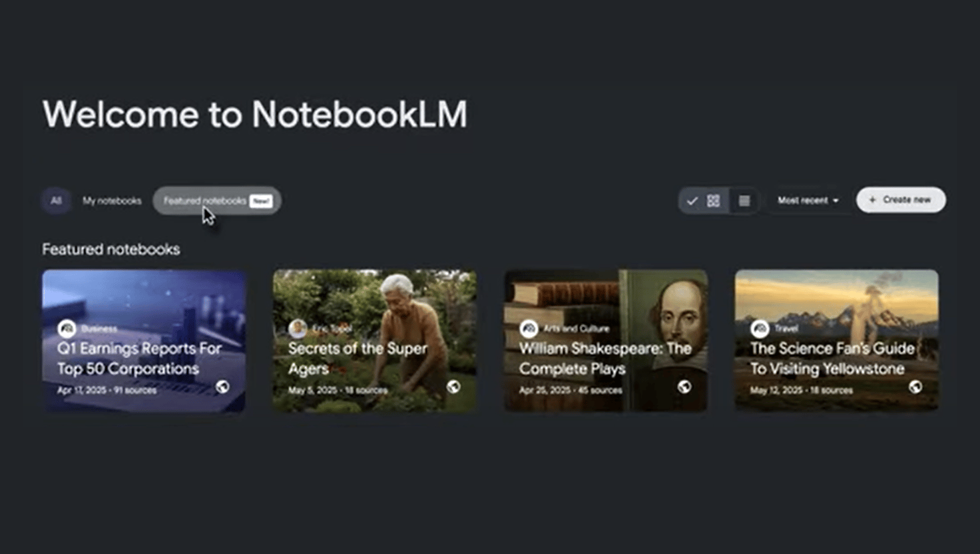The image size is (980, 554).
Task: Click the Arts and Culture publisher avatar icon
Action: coord(529,328)
